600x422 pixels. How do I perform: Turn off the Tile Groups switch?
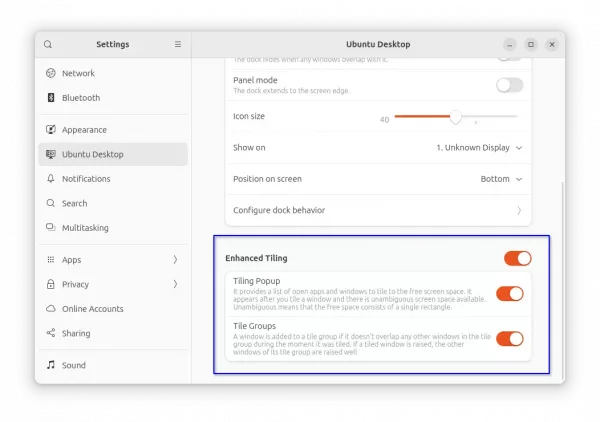510,339
